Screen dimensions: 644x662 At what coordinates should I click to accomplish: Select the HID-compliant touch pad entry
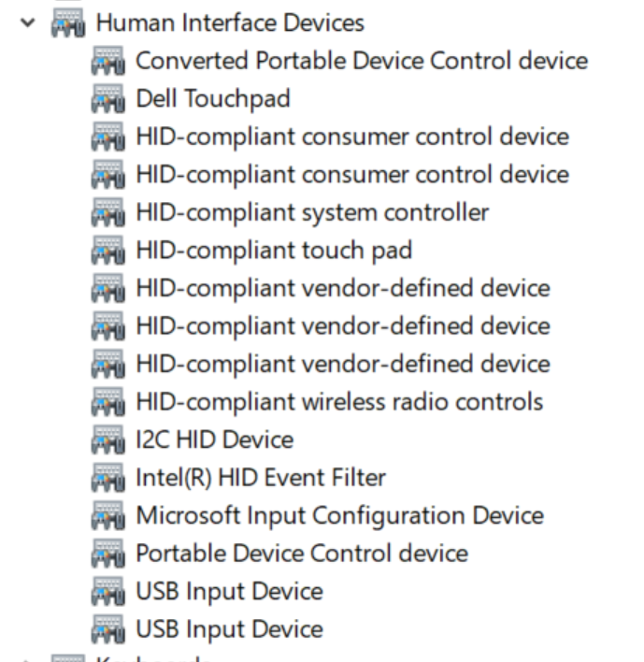[x=274, y=251]
